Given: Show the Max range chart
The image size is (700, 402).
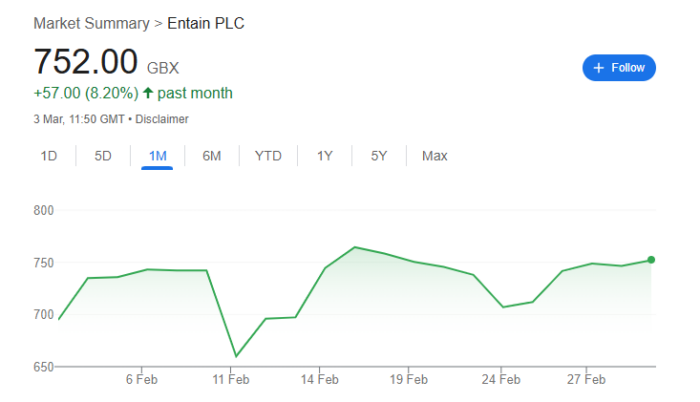Looking at the screenshot, I should tap(435, 156).
